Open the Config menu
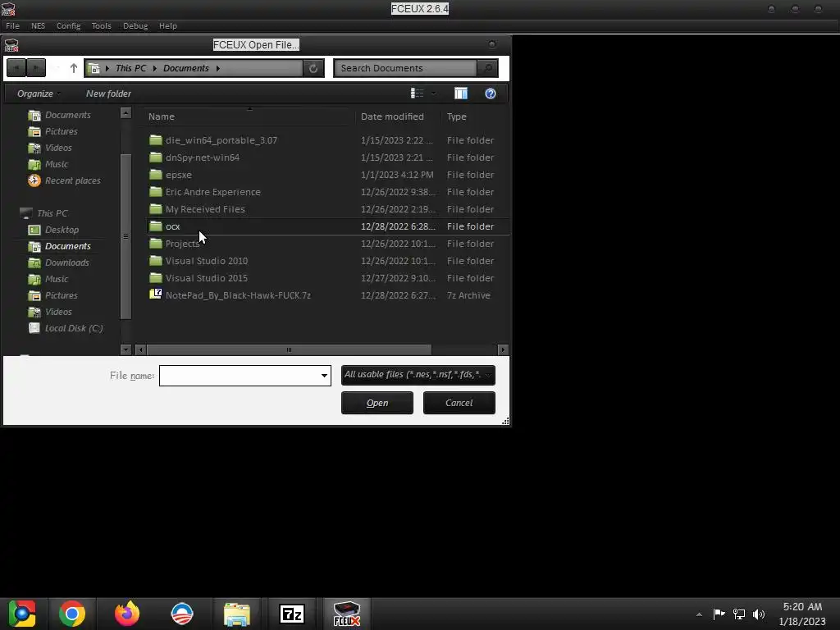The width and height of the screenshot is (840, 630). click(x=69, y=25)
